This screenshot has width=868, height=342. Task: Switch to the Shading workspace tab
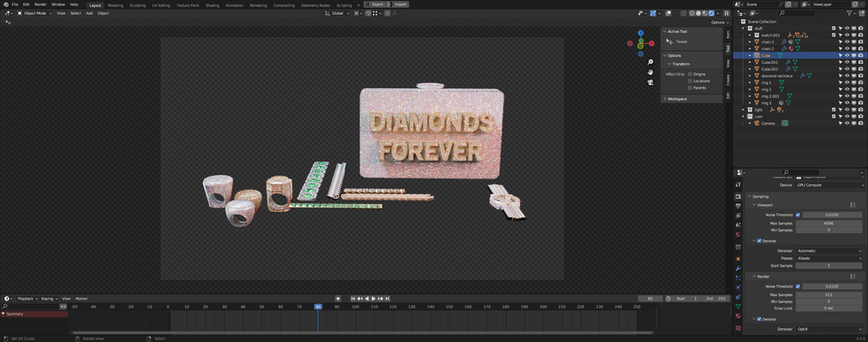(212, 5)
